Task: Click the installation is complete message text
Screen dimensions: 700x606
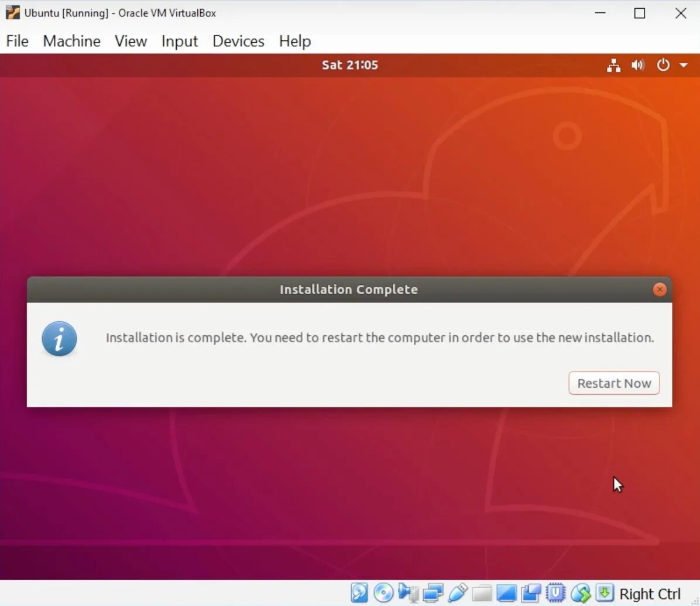Action: 380,338
